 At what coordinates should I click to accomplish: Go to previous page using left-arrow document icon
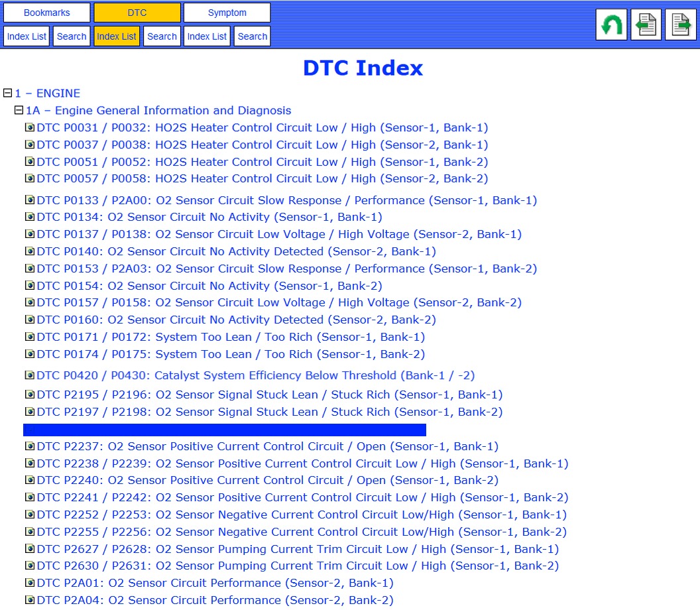coord(646,25)
